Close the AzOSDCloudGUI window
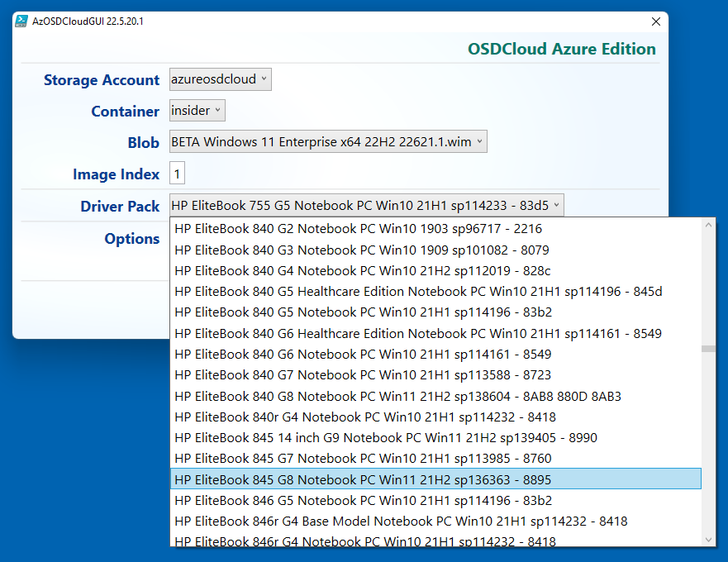Viewport: 728px width, 562px height. click(655, 21)
